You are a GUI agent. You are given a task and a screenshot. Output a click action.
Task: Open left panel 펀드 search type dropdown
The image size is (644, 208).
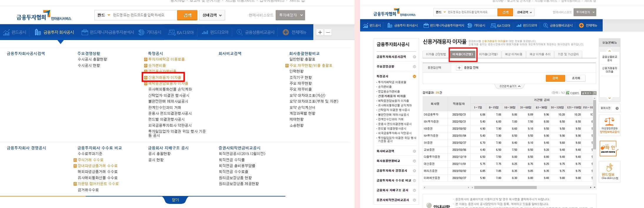(x=104, y=15)
